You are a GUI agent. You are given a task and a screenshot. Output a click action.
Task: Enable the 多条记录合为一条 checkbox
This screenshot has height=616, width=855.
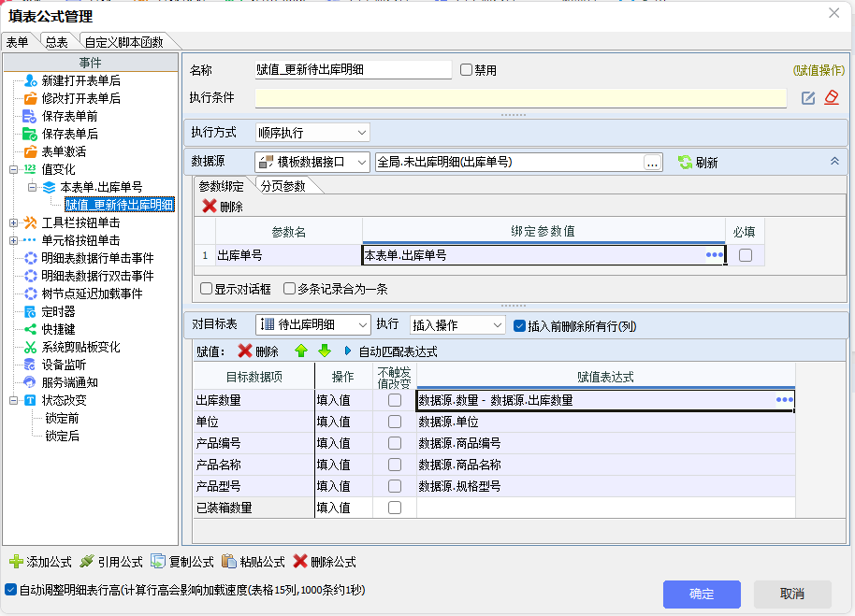[x=290, y=289]
